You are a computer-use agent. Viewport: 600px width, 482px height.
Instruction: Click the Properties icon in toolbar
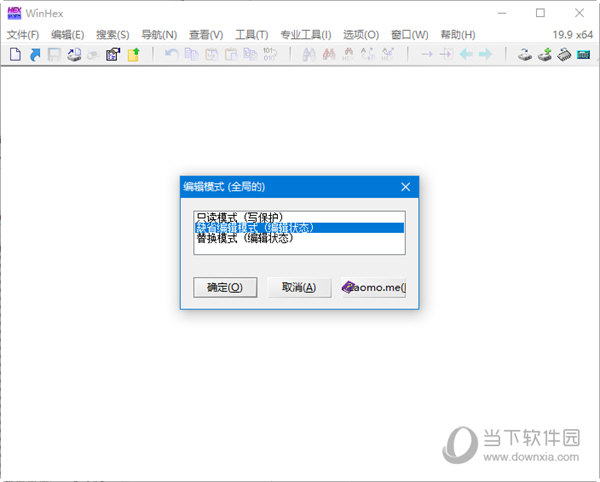(113, 54)
